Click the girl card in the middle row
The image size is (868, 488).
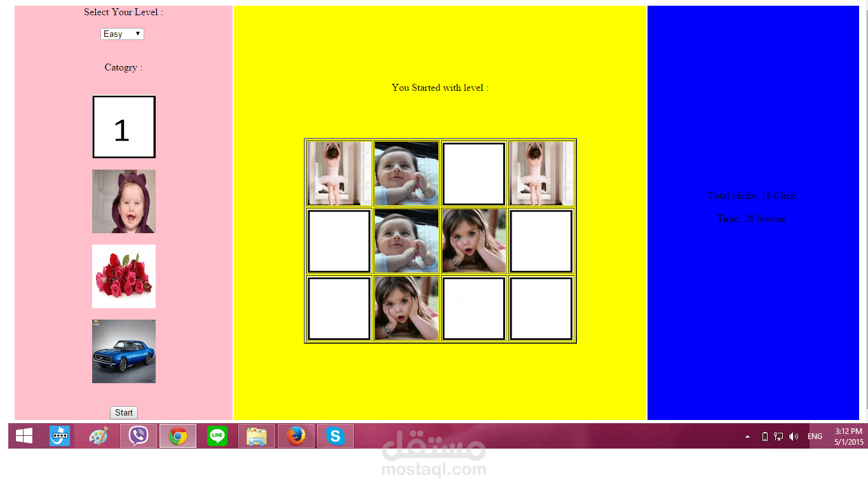474,241
